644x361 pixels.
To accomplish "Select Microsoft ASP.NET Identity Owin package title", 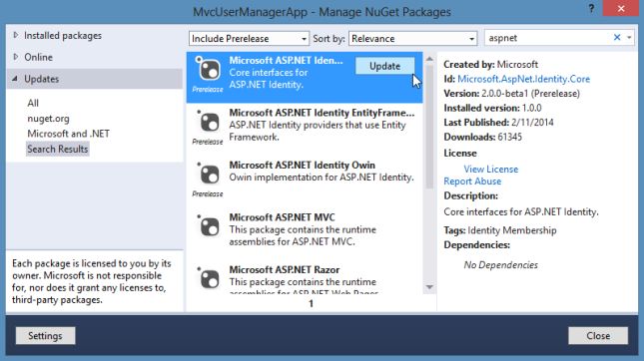I will (x=302, y=165).
